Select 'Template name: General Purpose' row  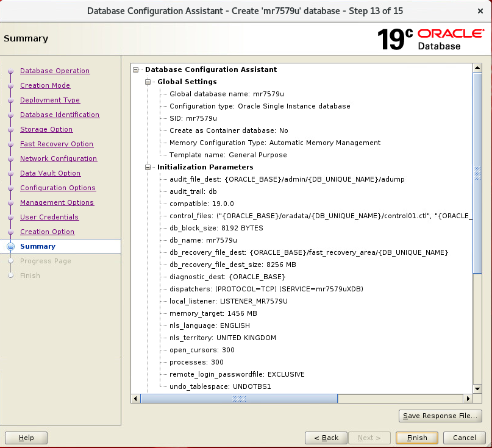pyautogui.click(x=228, y=155)
